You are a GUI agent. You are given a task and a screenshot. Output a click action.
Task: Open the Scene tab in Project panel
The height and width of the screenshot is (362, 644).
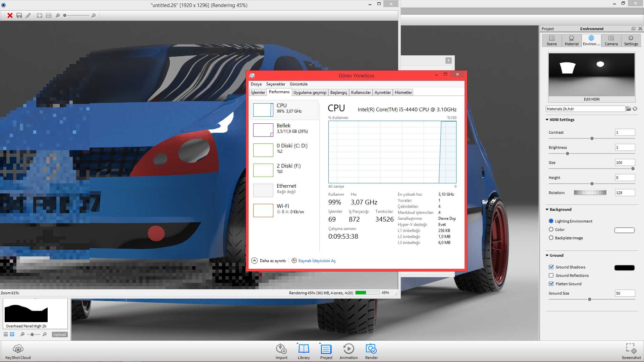coord(552,40)
